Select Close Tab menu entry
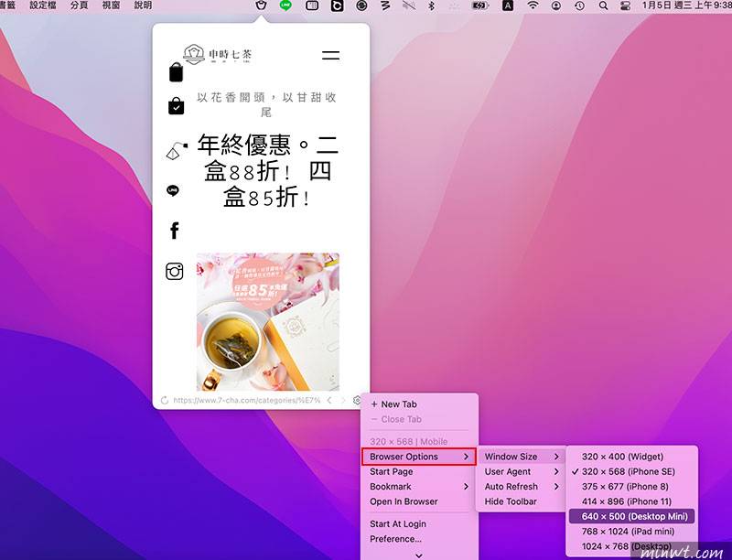This screenshot has height=560, width=732. pyautogui.click(x=419, y=419)
